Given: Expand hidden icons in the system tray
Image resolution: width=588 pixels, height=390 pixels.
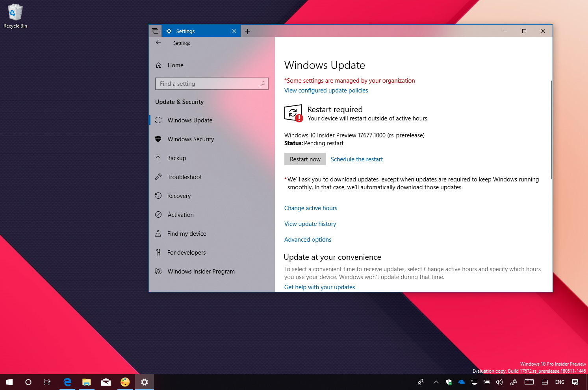Looking at the screenshot, I should [436, 382].
